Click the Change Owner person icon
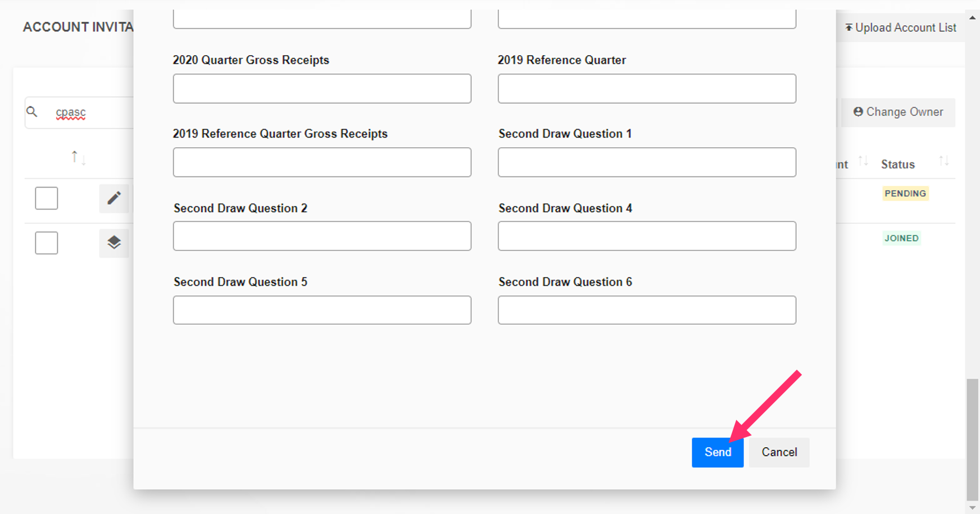980x514 pixels. pos(858,112)
